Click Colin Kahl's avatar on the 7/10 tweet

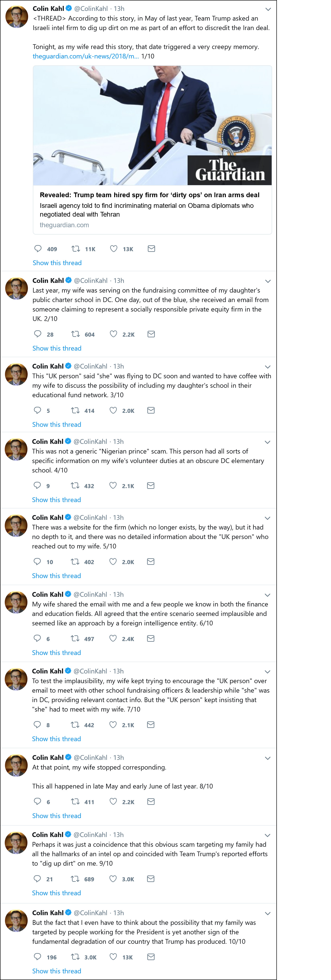point(16,679)
